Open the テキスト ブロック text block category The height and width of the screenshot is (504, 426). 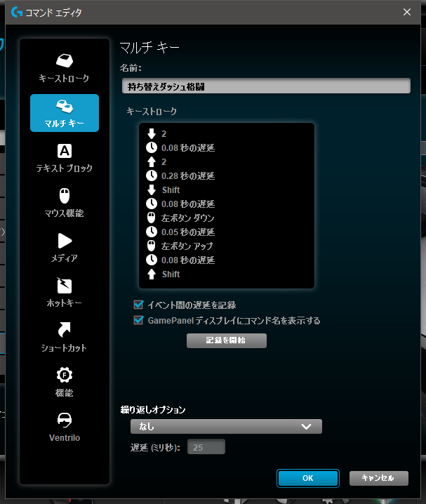coord(64,150)
